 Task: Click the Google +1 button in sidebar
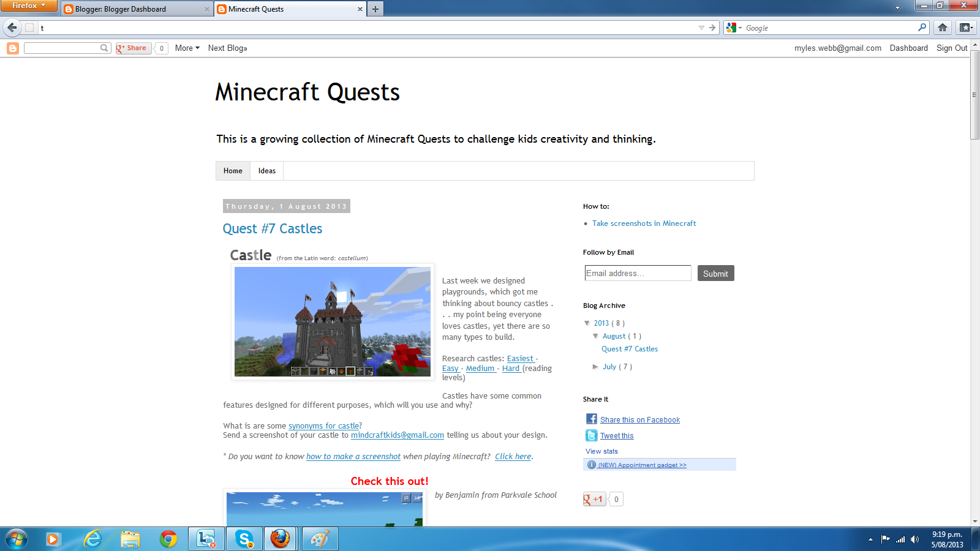594,499
